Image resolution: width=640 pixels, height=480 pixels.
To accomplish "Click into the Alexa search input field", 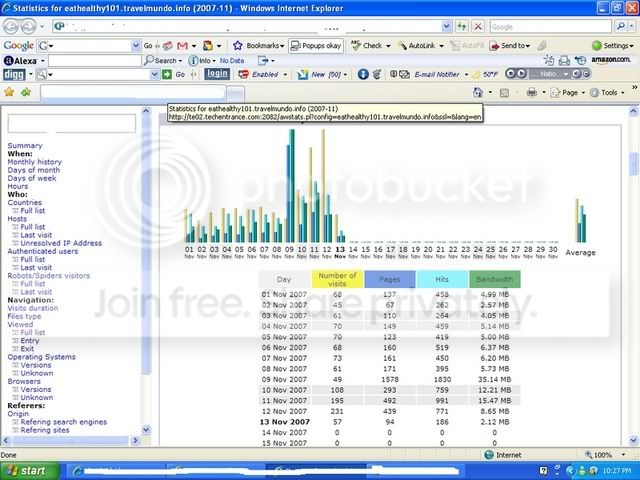I will tap(95, 61).
